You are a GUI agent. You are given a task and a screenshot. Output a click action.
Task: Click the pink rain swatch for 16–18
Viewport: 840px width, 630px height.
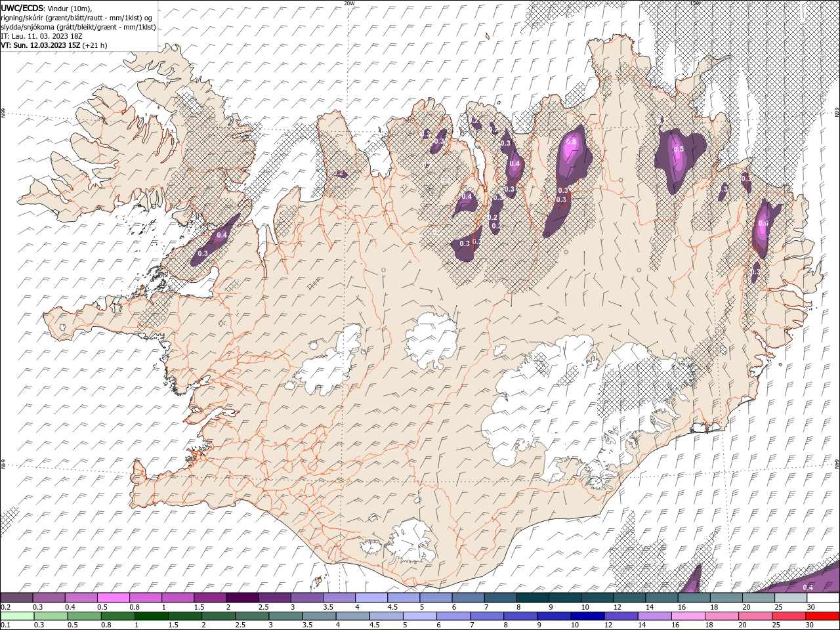pyautogui.click(x=688, y=616)
